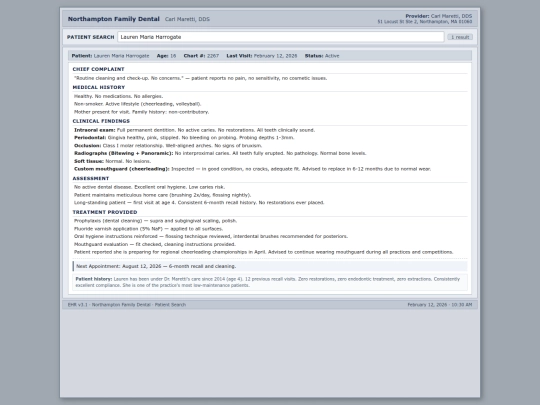Click the 'Radiographs (Bitewing + Panoramic)' line
This screenshot has height=405, width=540.
coord(220,153)
